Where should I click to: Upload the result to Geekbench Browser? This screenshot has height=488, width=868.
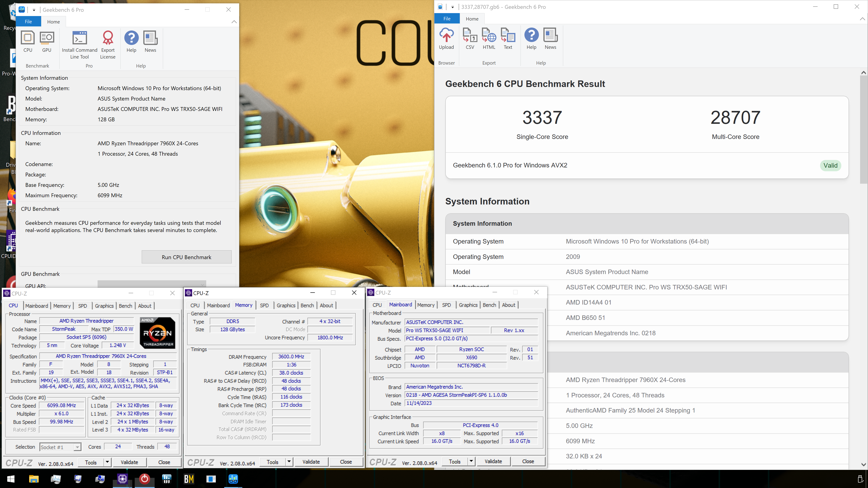pyautogui.click(x=446, y=39)
